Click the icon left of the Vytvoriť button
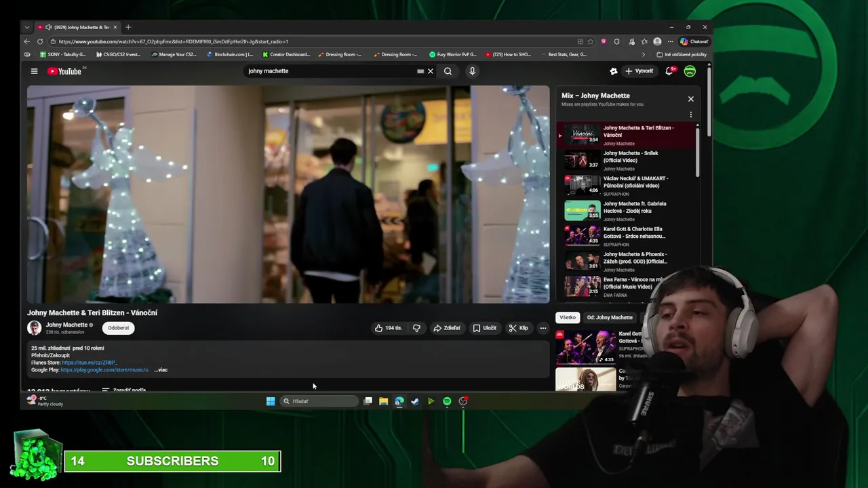868x488 pixels. pyautogui.click(x=614, y=71)
